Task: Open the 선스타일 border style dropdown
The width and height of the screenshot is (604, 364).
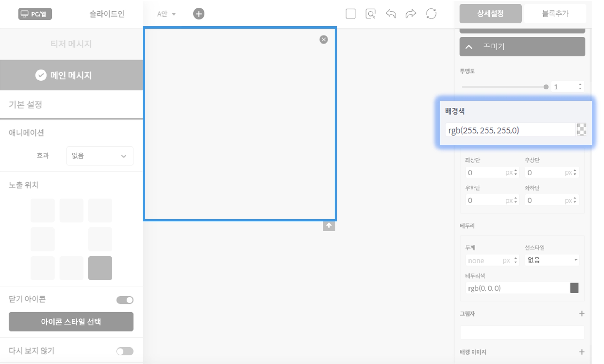Action: tap(552, 260)
